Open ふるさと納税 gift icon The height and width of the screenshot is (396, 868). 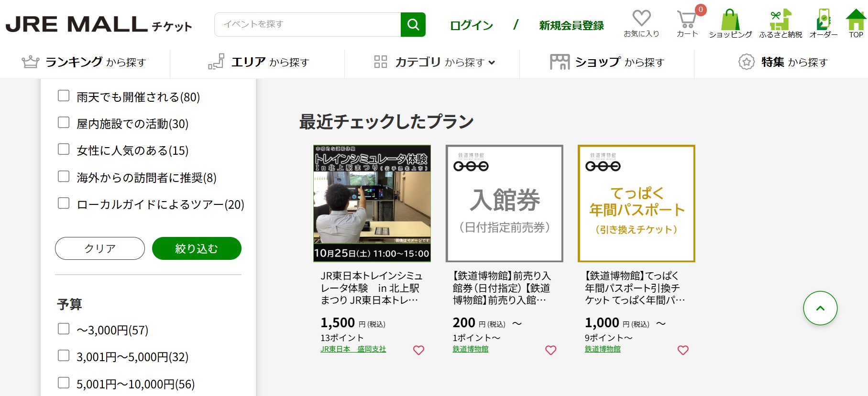(x=780, y=20)
